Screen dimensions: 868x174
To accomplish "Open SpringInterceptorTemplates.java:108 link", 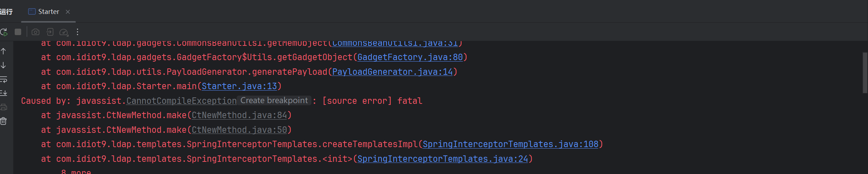I will (511, 144).
